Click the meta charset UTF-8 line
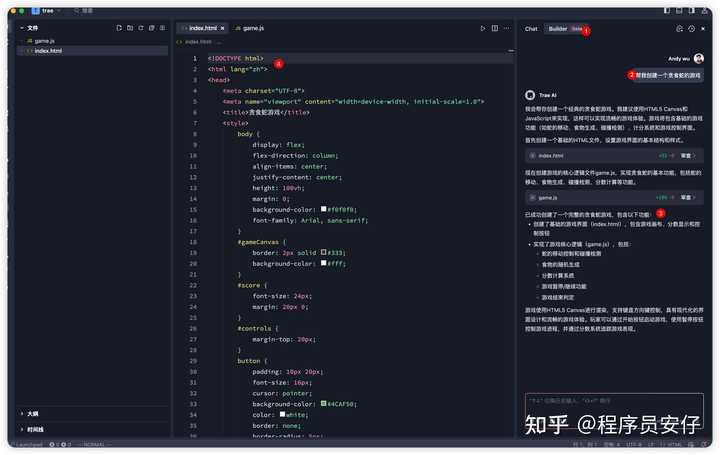This screenshot has width=720, height=455. click(263, 91)
